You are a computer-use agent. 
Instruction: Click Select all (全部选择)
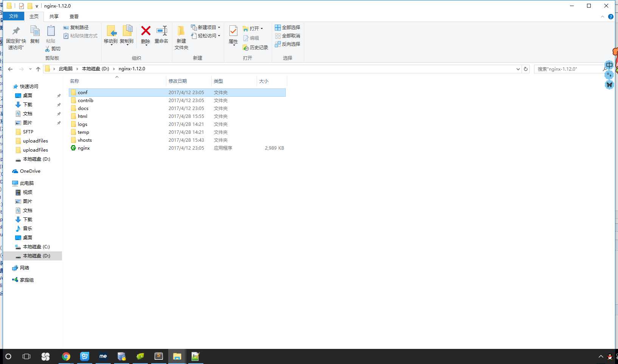[x=288, y=28]
